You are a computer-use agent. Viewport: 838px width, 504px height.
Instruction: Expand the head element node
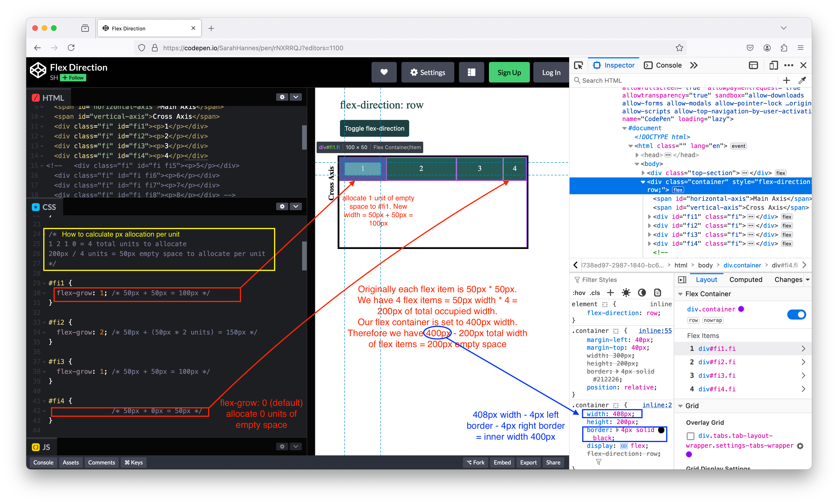[637, 155]
